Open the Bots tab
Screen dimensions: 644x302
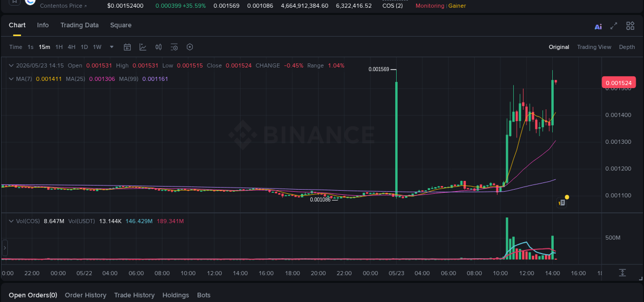click(204, 295)
